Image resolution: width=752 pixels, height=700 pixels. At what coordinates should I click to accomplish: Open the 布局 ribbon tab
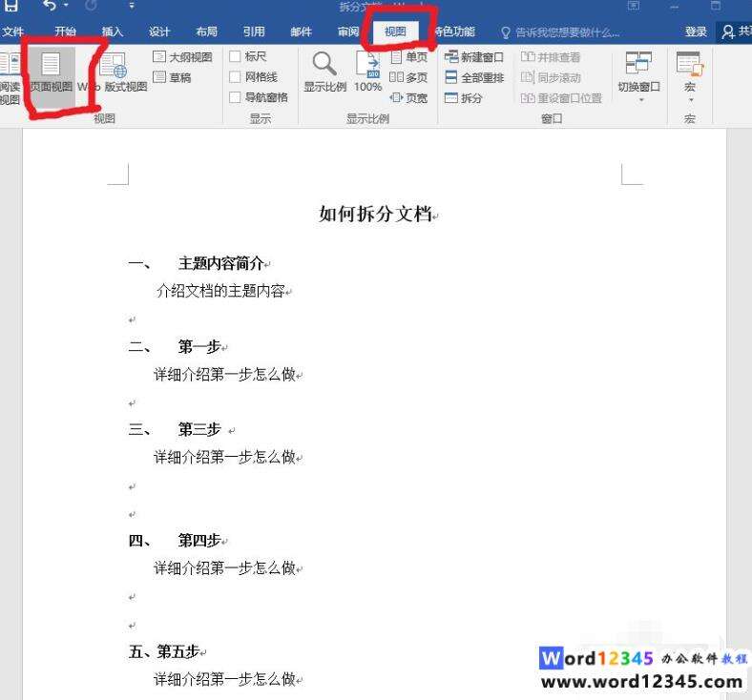(x=207, y=31)
